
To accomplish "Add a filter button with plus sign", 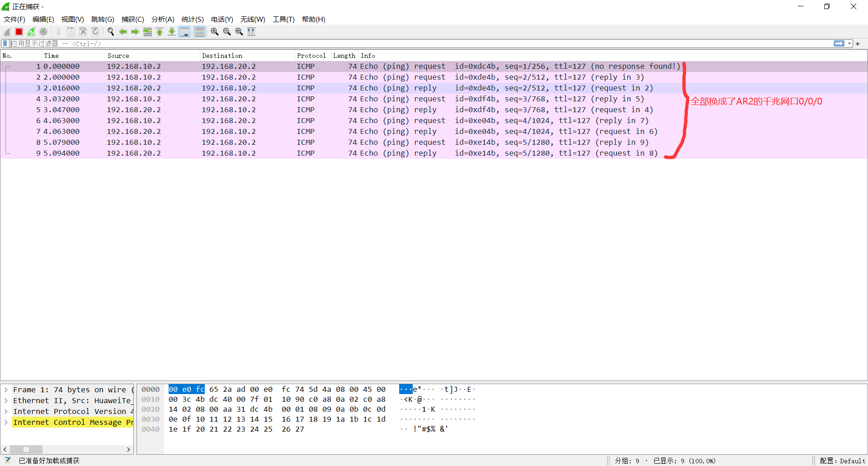I will (858, 43).
